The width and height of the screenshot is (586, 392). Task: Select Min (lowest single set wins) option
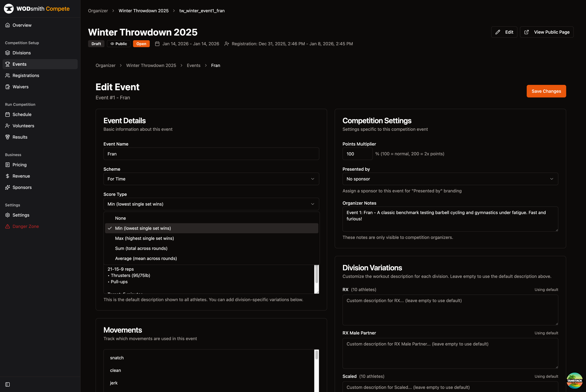[212, 228]
